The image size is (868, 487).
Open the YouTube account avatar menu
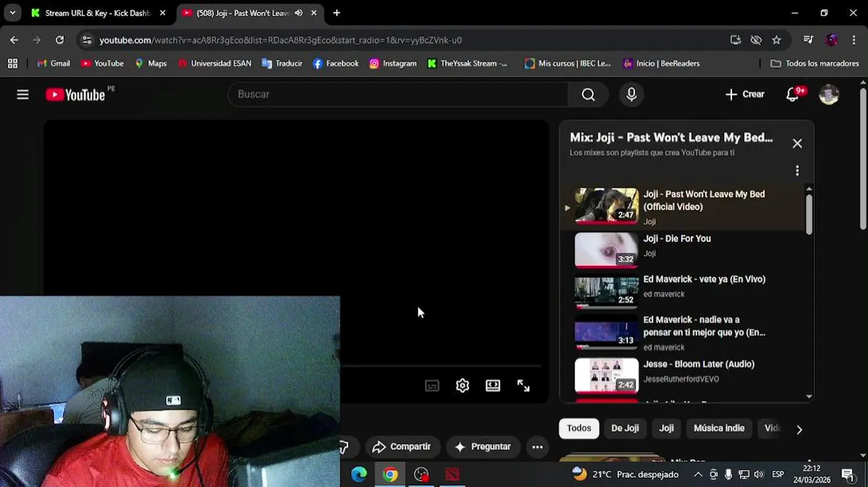point(829,95)
